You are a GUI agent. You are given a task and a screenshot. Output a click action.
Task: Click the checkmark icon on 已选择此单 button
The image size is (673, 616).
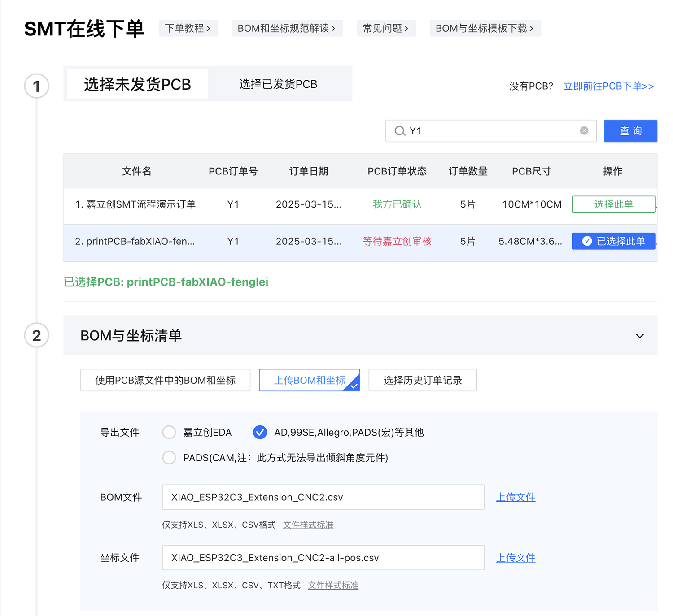click(x=587, y=241)
